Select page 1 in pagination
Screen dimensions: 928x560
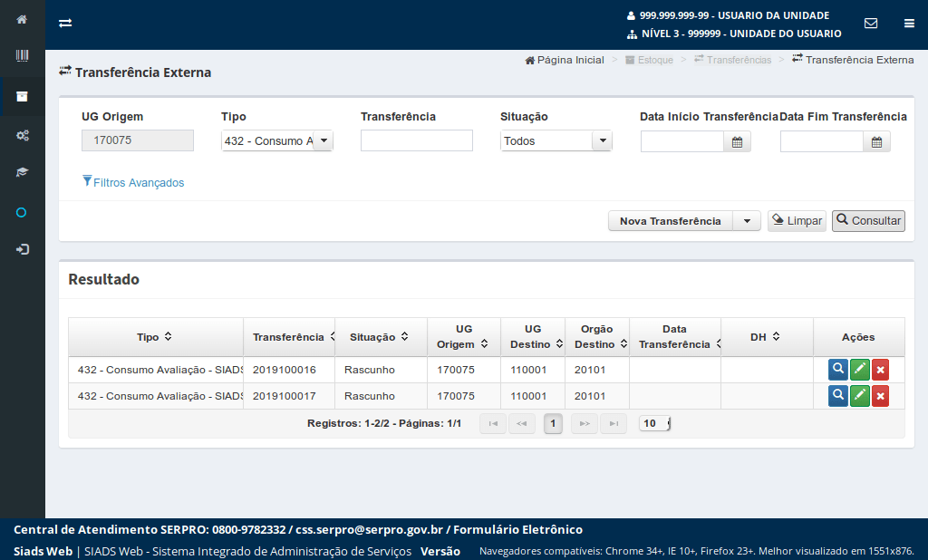pyautogui.click(x=553, y=423)
